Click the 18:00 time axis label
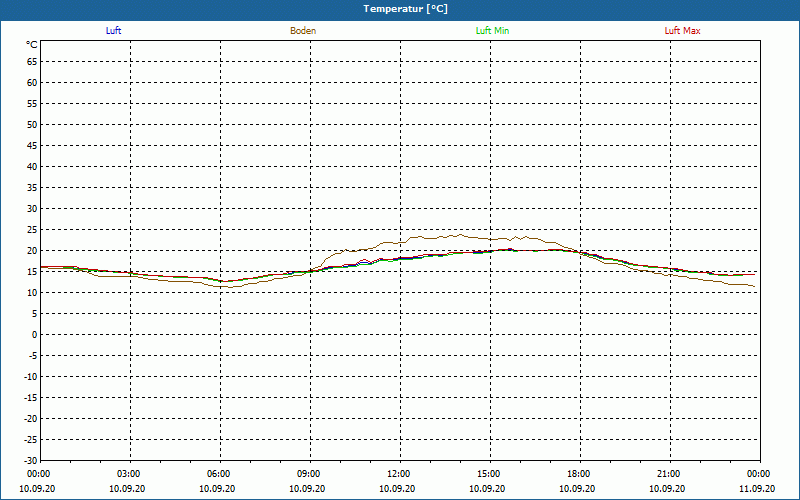Screen dimensions: 800x500 click(x=579, y=474)
